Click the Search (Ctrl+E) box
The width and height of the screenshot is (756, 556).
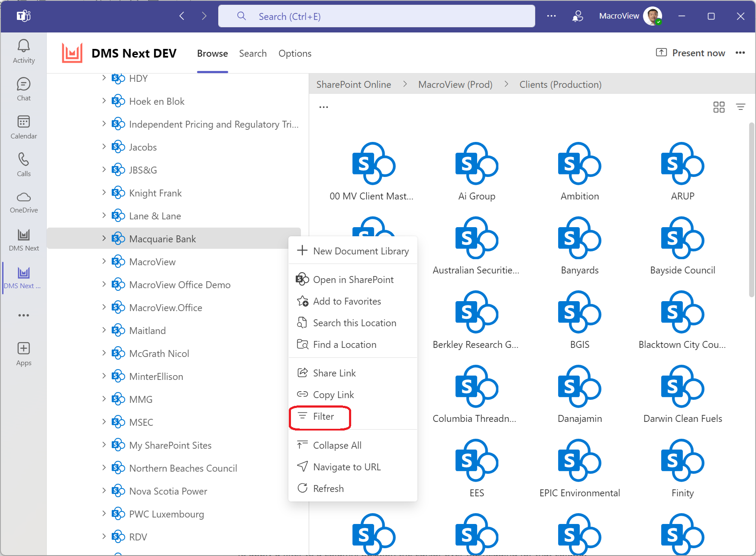tap(377, 16)
